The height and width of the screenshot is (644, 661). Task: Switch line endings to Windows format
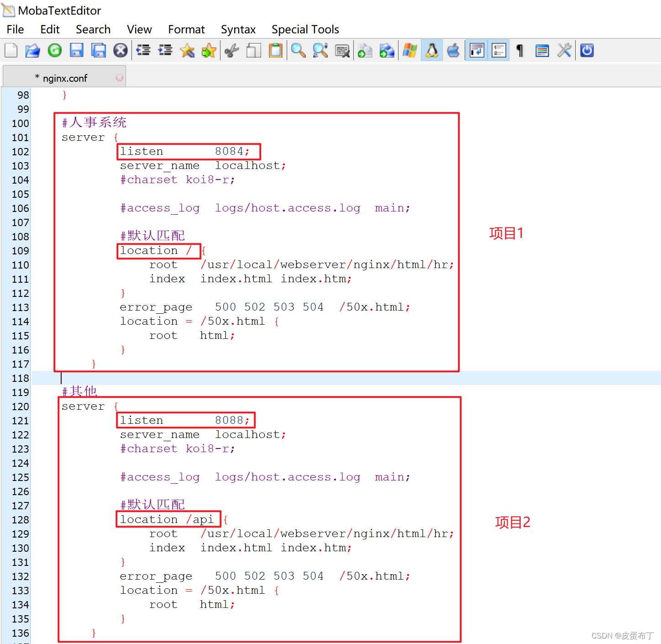pyautogui.click(x=409, y=50)
